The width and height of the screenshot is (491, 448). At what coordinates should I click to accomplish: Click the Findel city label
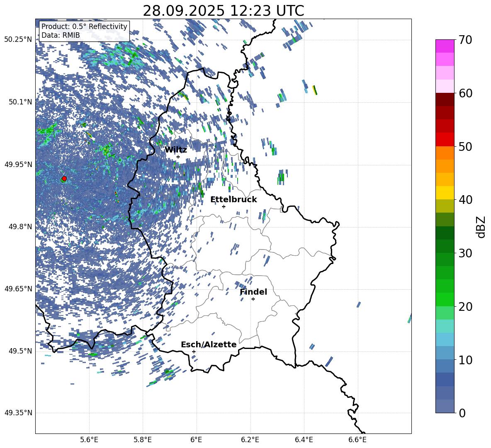point(253,292)
